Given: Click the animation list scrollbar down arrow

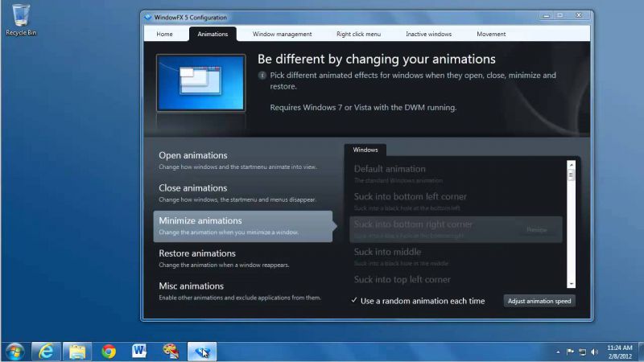Looking at the screenshot, I should click(571, 284).
